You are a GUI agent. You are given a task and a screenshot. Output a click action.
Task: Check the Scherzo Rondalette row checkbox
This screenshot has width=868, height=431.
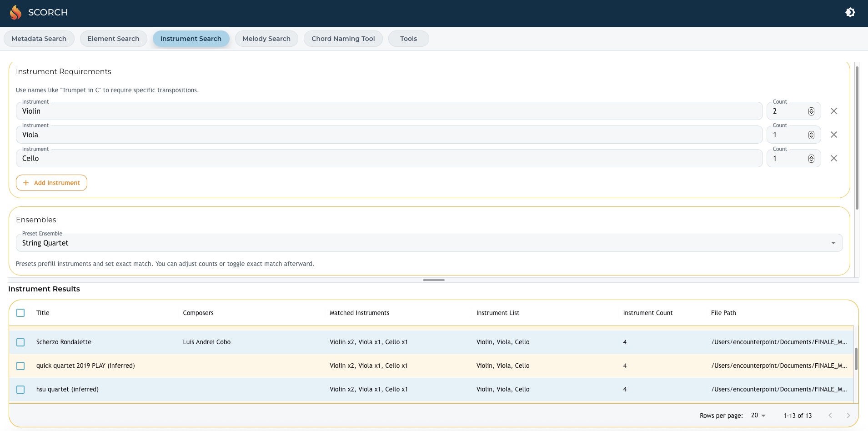pyautogui.click(x=20, y=342)
